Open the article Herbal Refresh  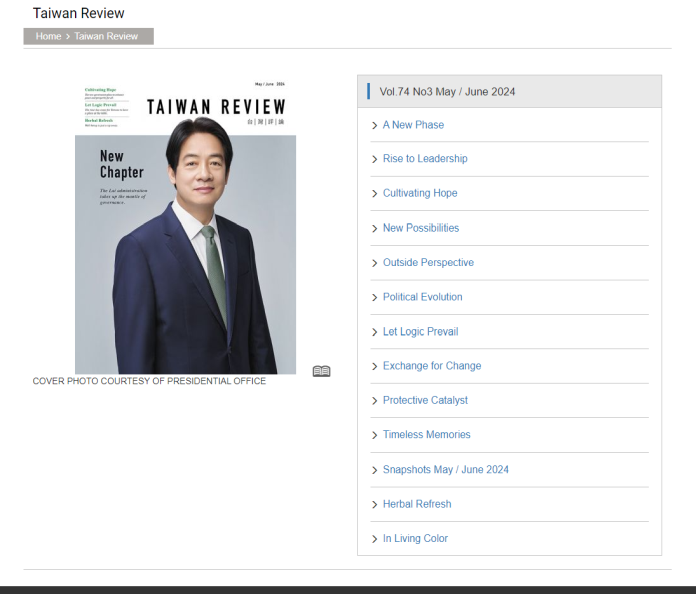(x=417, y=504)
